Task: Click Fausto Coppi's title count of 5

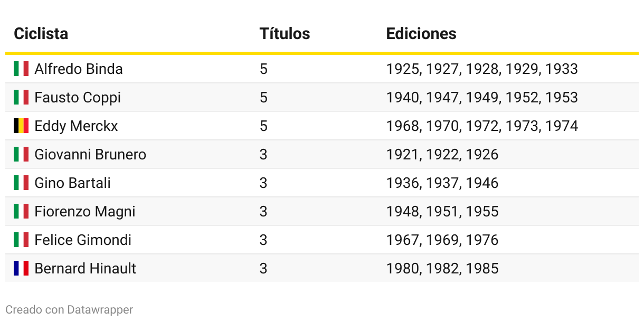Action: tap(263, 98)
